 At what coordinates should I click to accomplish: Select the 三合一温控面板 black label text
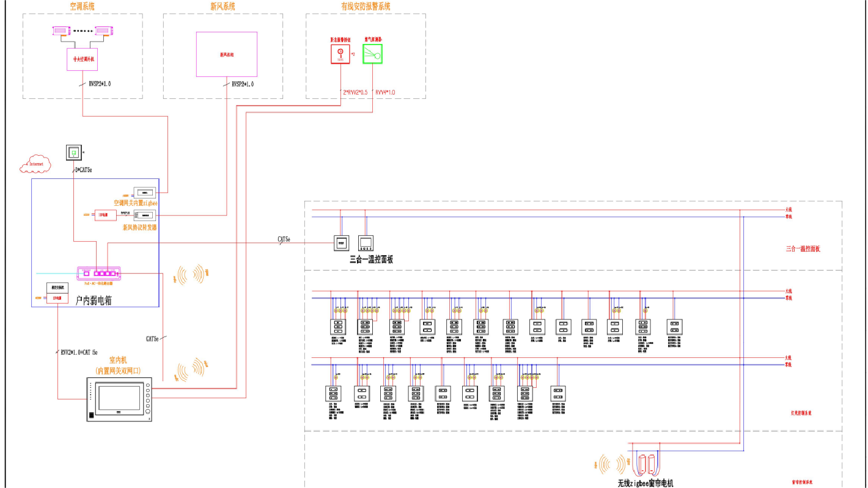[x=371, y=260]
